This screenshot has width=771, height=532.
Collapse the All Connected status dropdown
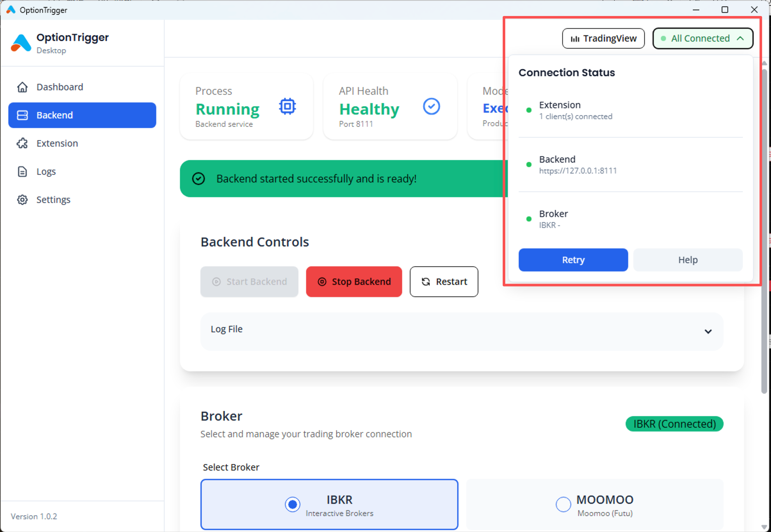703,38
